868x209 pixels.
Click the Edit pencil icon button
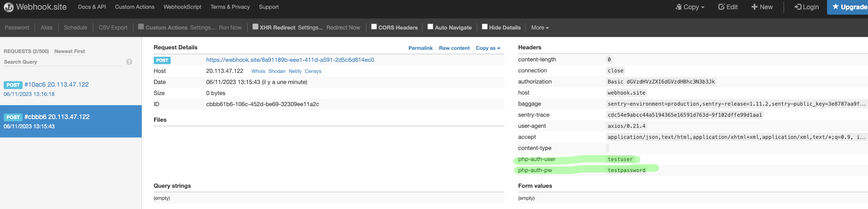point(728,7)
